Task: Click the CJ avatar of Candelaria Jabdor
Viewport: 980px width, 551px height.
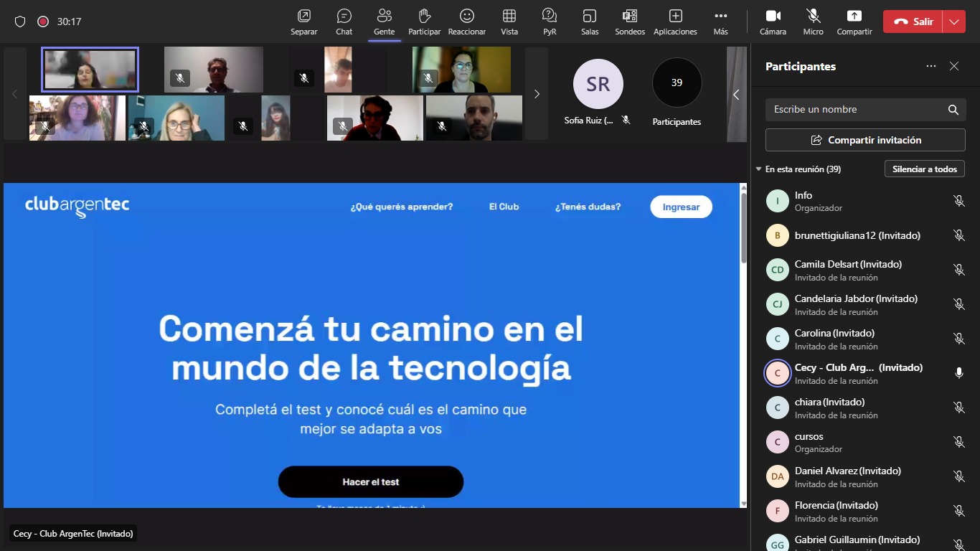Action: point(778,304)
